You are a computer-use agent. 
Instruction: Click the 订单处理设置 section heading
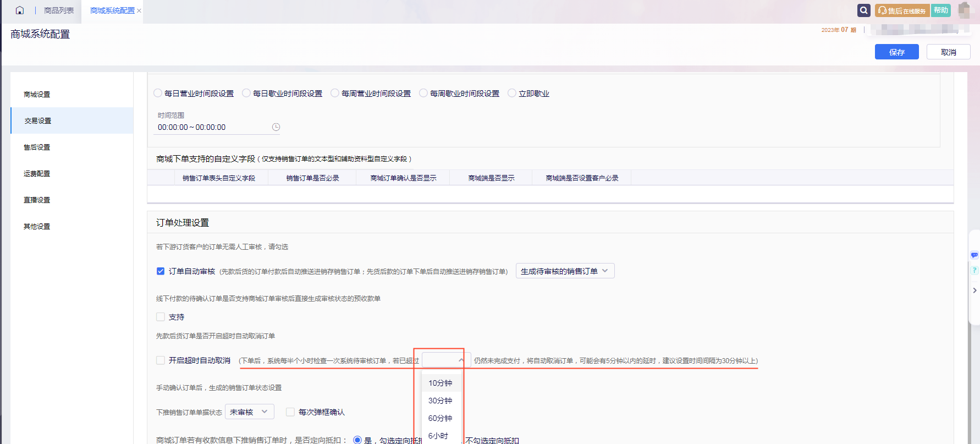(x=183, y=222)
